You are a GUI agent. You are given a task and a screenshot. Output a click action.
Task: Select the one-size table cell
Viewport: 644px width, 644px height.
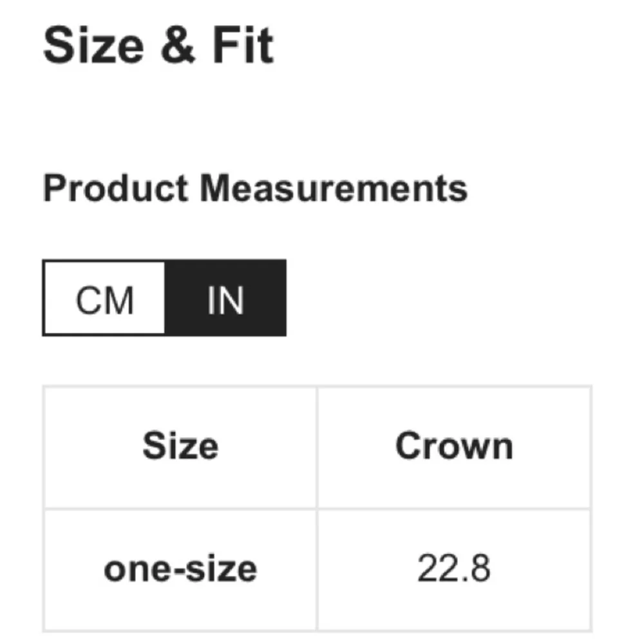click(x=180, y=569)
